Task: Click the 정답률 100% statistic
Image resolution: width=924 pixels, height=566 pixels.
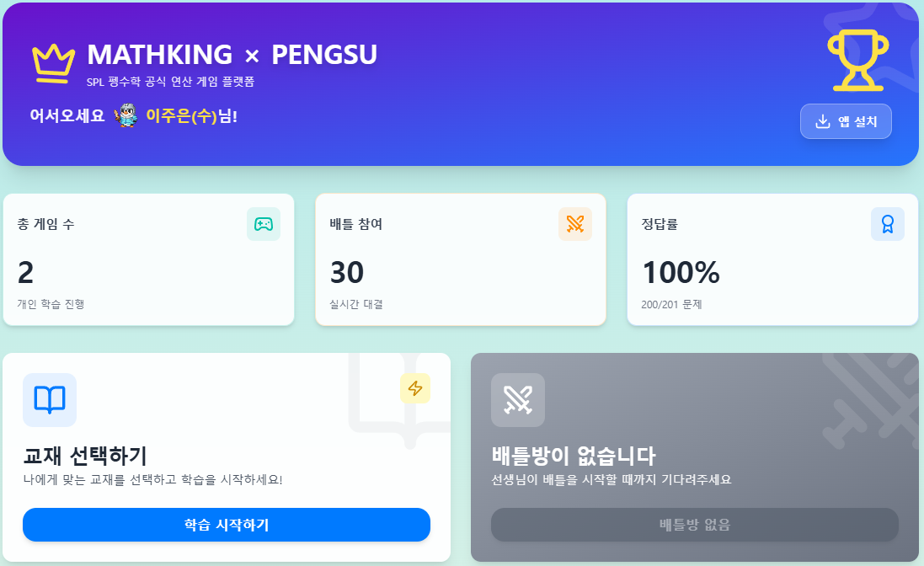Action: click(679, 273)
